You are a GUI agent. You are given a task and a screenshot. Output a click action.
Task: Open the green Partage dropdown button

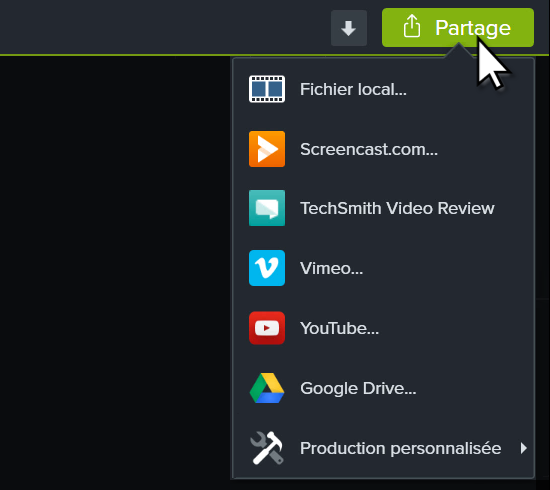(458, 27)
